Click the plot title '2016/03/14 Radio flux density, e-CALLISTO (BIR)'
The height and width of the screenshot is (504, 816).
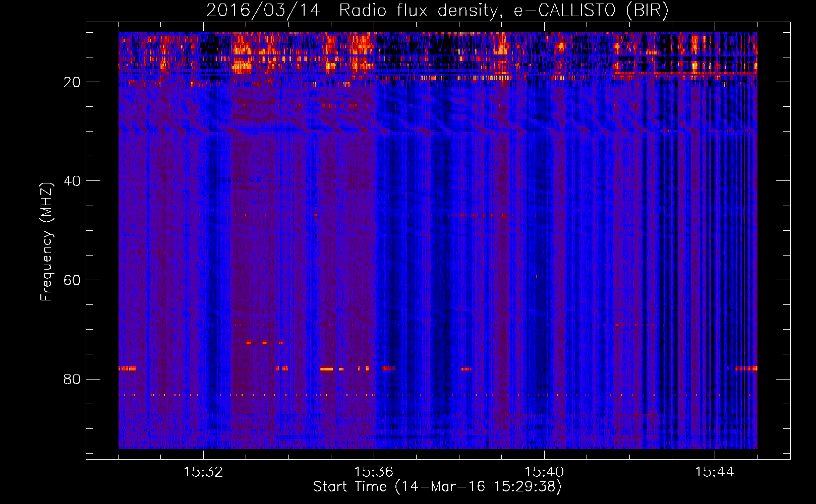click(x=437, y=11)
